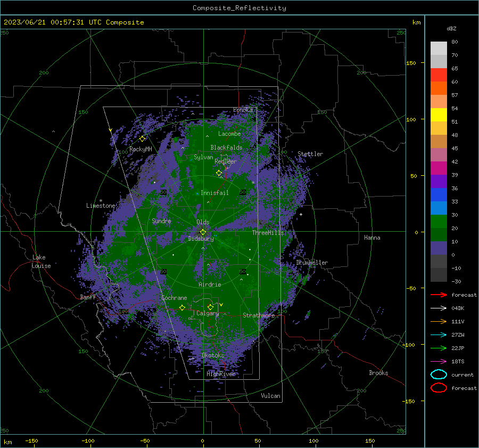The height and width of the screenshot is (448, 479).
Task: Click the Didsbury label
Action: 201,239
